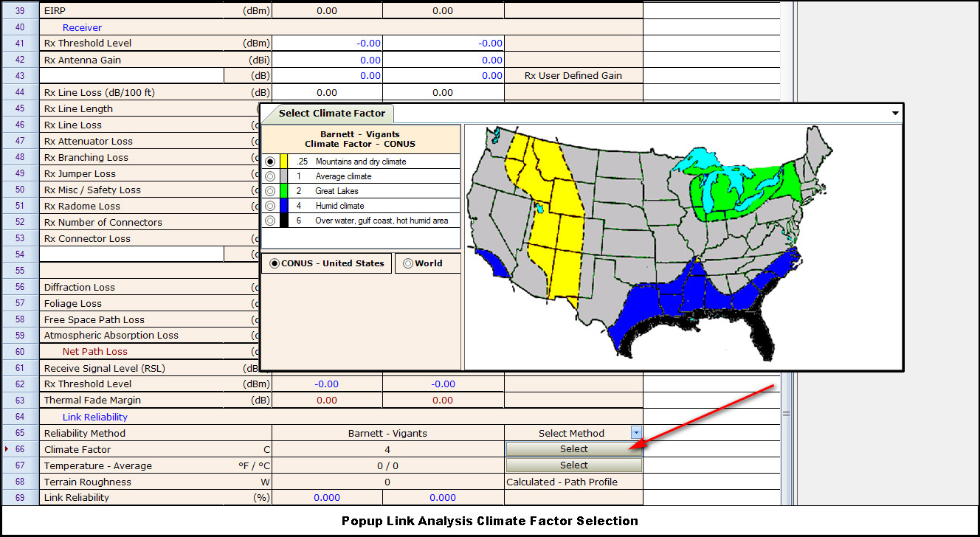The image size is (980, 537).
Task: Expand the popup panel dropdown arrow
Action: click(x=895, y=114)
